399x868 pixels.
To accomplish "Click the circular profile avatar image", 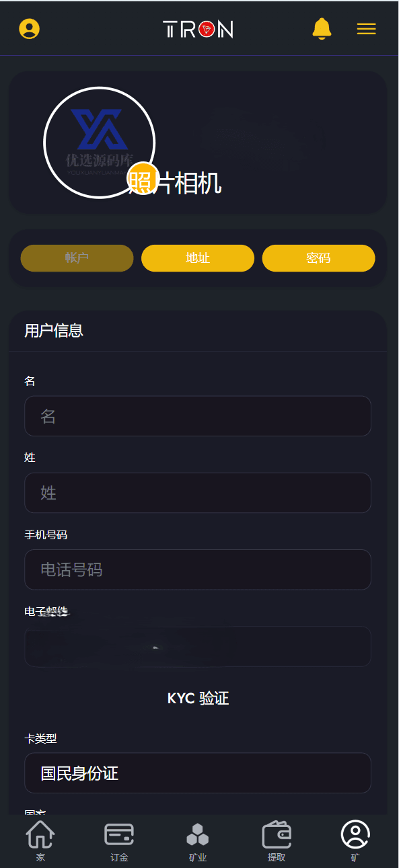I will [x=100, y=143].
